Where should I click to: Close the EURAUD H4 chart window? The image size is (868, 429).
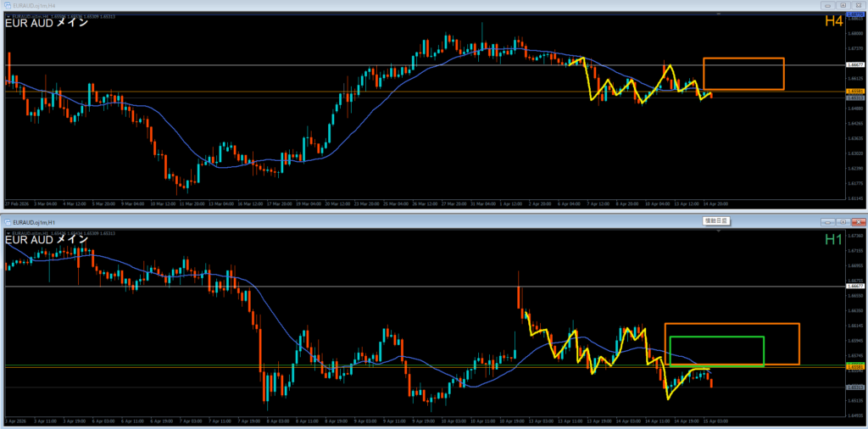[857, 6]
